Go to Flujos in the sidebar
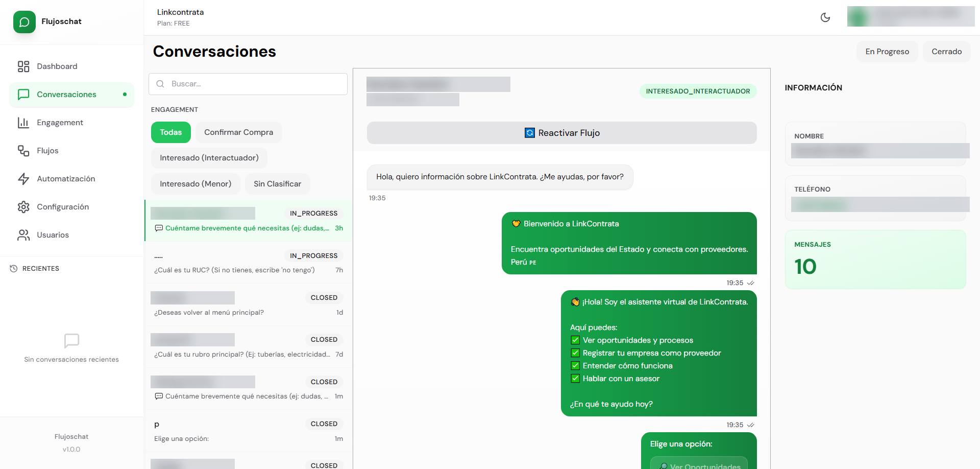 (71, 151)
